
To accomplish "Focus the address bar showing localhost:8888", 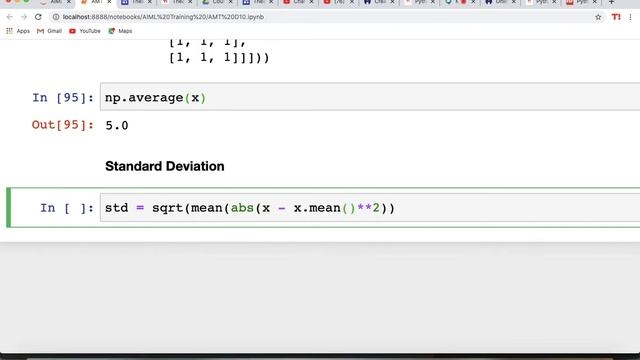I will (322, 17).
